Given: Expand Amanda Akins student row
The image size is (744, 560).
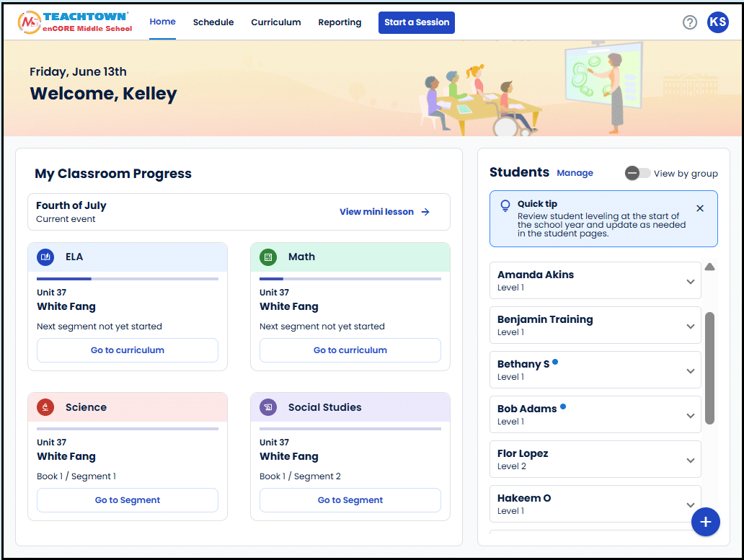Looking at the screenshot, I should (x=690, y=282).
